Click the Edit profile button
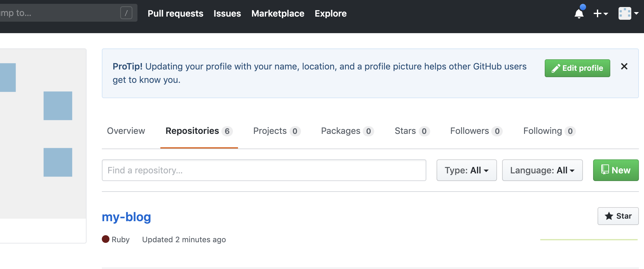This screenshot has width=644, height=269. pos(577,68)
